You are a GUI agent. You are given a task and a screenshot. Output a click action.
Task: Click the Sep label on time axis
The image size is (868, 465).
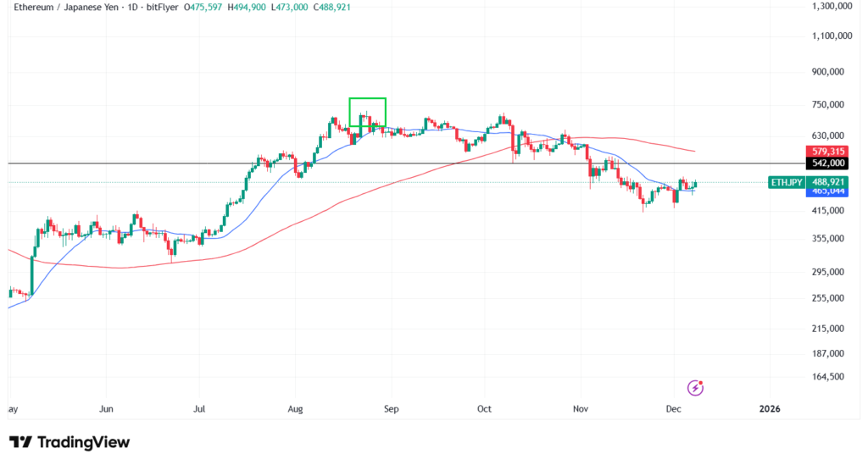click(391, 409)
